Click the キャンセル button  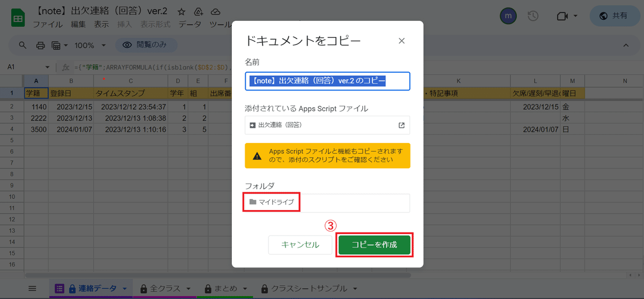click(x=300, y=244)
